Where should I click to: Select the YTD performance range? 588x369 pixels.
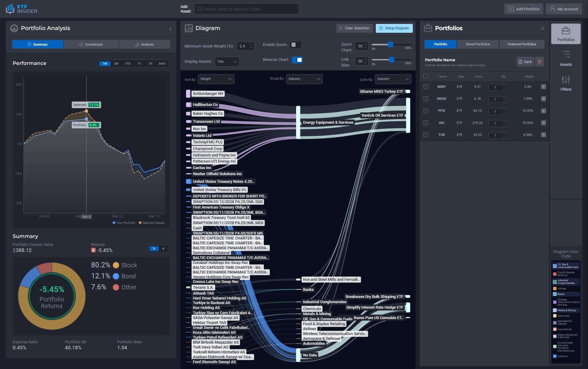point(128,64)
